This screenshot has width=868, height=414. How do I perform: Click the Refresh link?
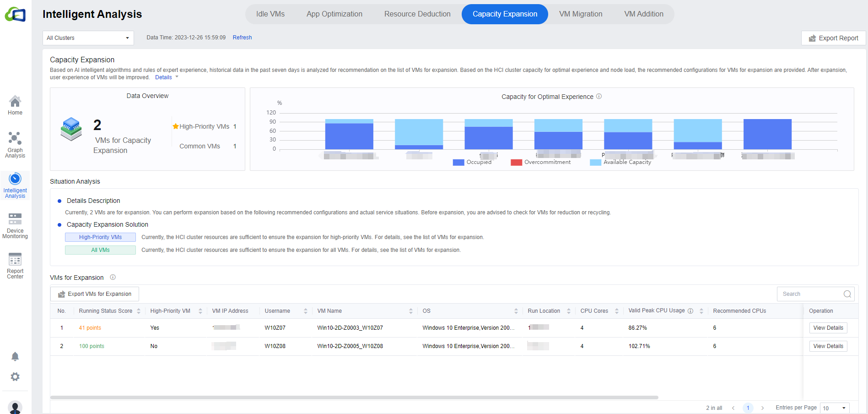[242, 38]
